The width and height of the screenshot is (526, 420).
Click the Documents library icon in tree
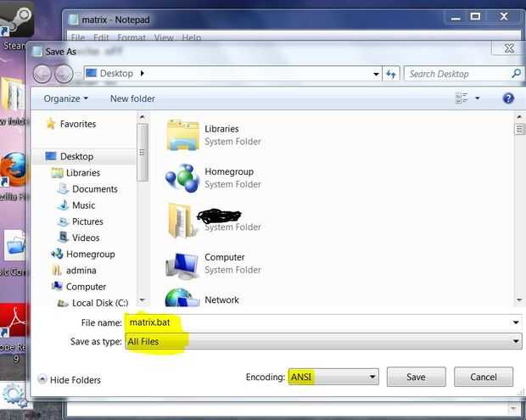tap(63, 188)
